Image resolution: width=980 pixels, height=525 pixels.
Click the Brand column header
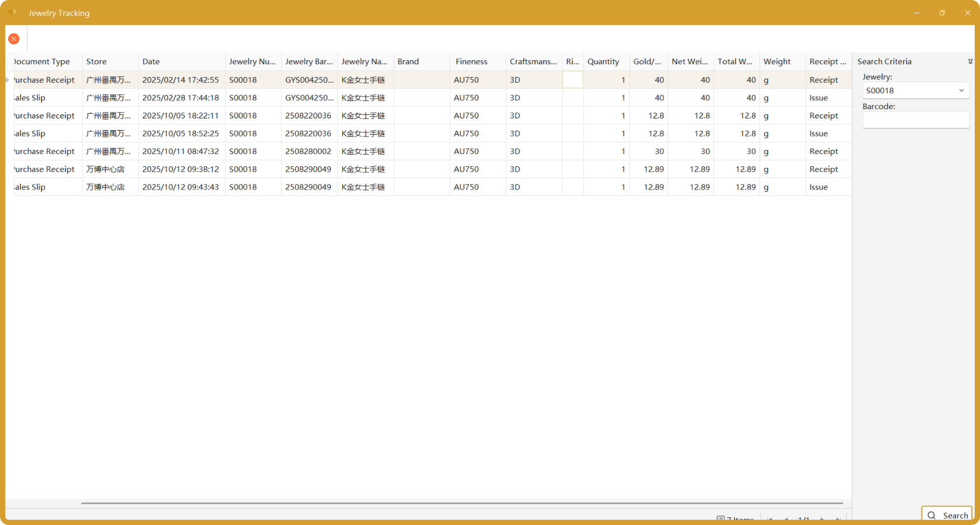tap(421, 61)
